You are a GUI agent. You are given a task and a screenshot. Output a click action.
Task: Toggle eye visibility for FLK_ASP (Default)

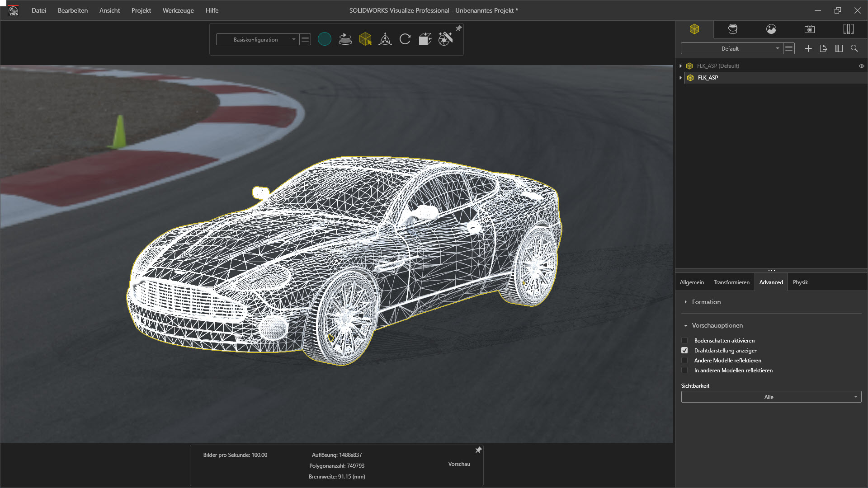click(x=861, y=66)
